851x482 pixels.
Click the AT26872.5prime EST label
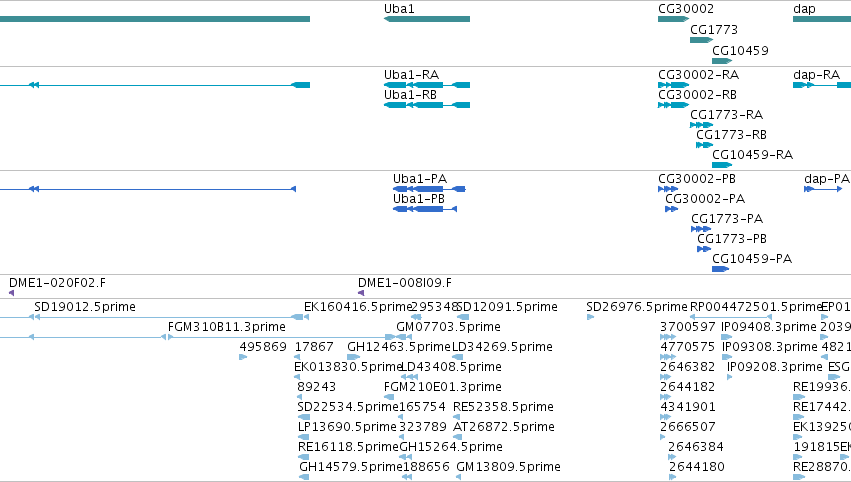[504, 427]
